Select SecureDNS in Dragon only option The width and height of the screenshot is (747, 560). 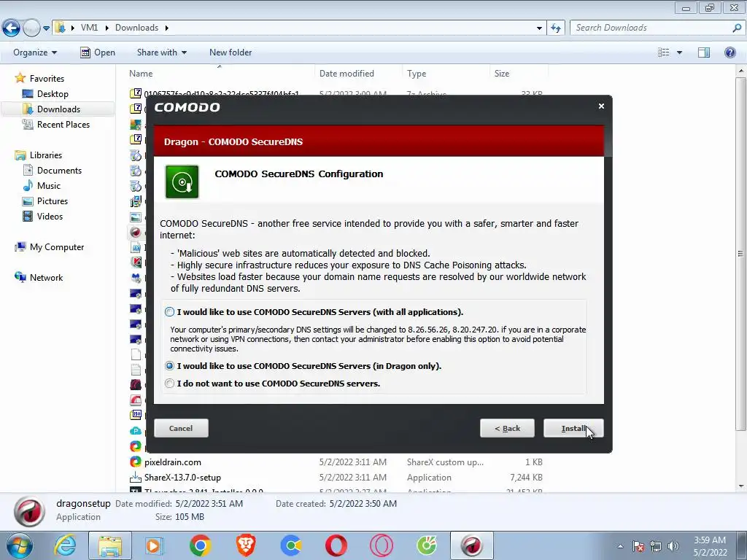169,366
